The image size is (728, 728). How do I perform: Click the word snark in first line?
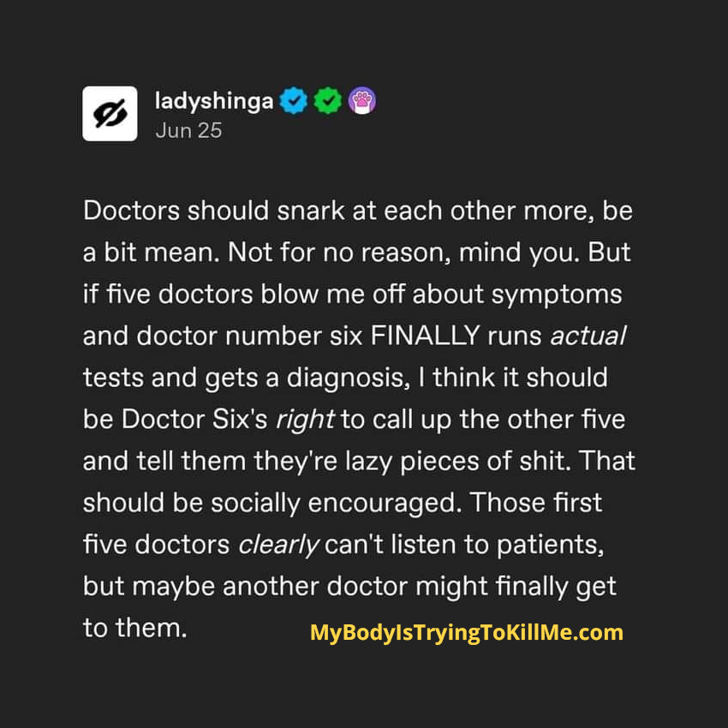[x=311, y=211]
